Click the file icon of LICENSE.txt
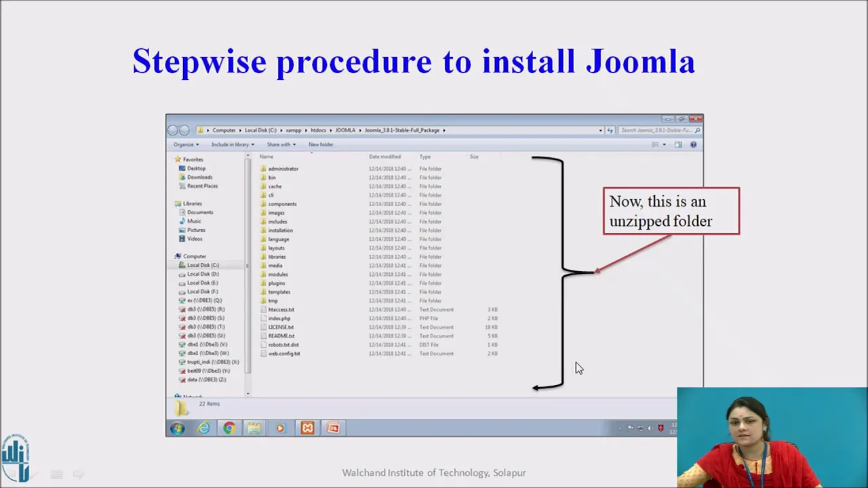The width and height of the screenshot is (868, 488). (x=263, y=327)
